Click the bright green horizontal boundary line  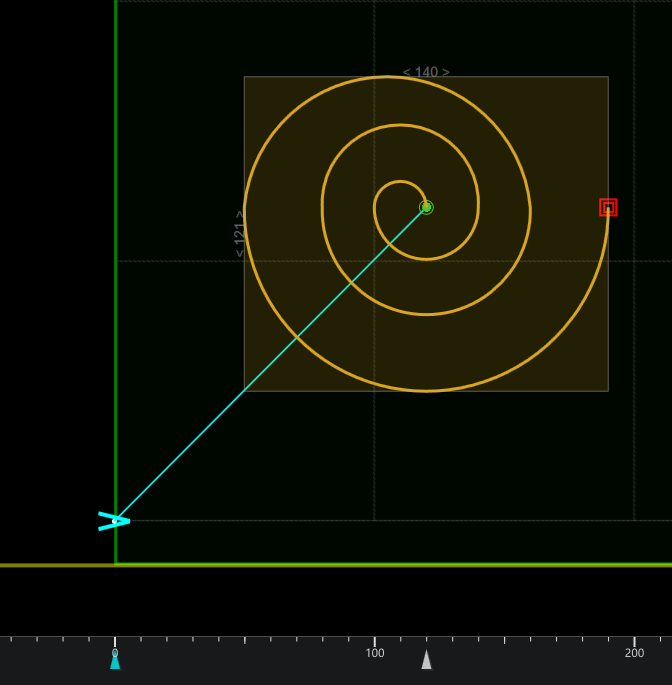[x=400, y=564]
